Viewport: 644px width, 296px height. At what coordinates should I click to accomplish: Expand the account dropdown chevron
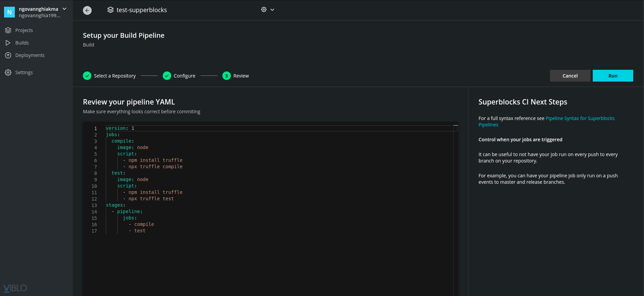64,9
